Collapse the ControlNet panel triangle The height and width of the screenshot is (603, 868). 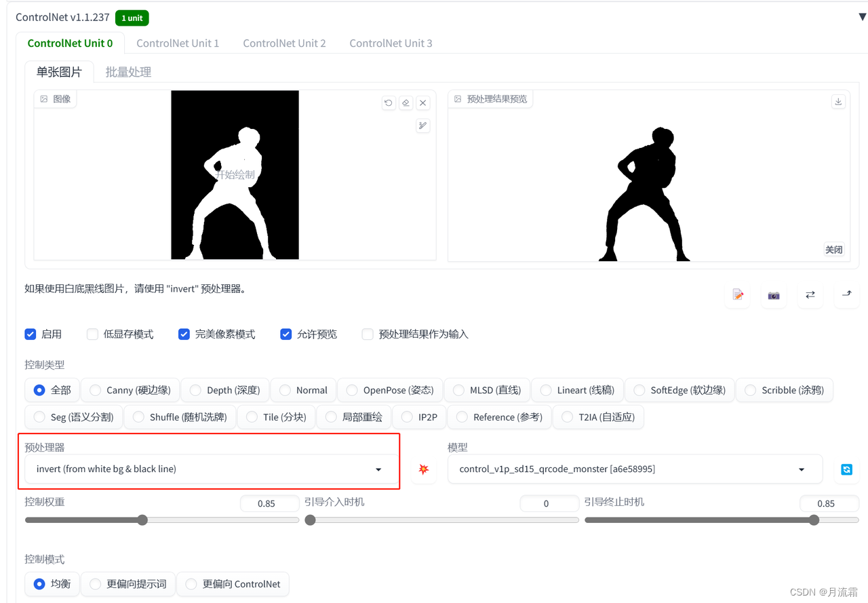863,17
